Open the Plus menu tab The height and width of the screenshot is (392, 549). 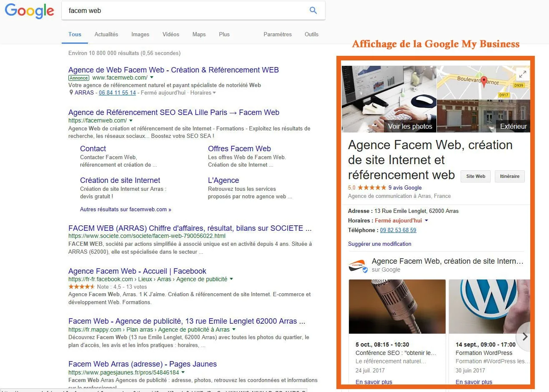[224, 34]
